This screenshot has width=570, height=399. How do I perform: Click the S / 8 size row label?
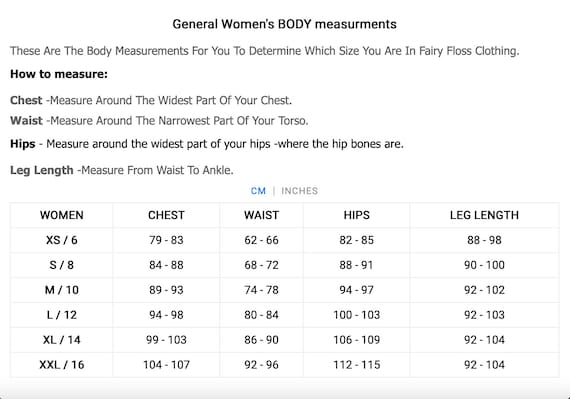click(62, 265)
